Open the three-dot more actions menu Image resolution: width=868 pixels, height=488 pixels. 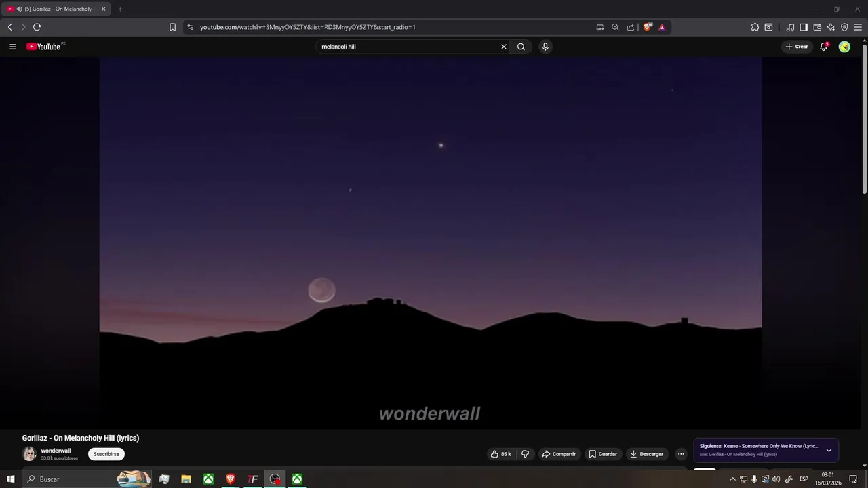tap(681, 454)
